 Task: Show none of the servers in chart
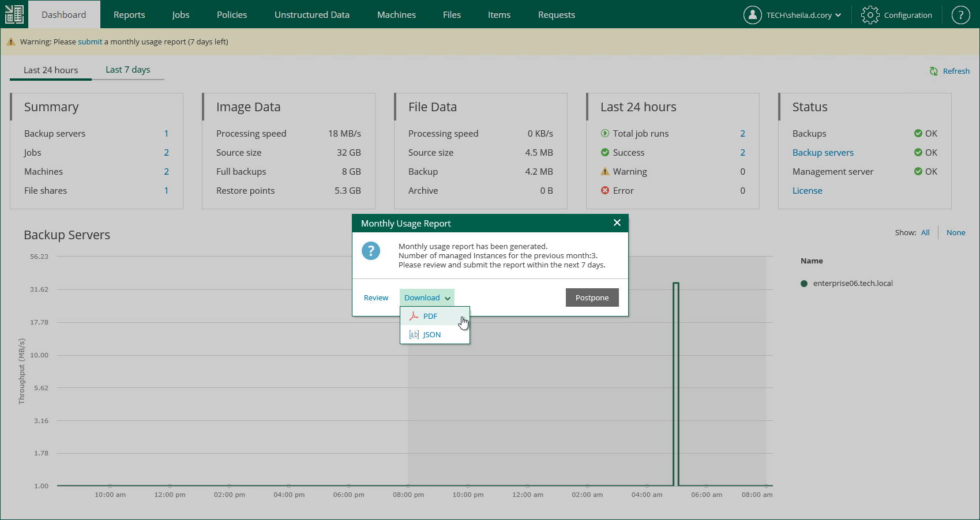956,232
